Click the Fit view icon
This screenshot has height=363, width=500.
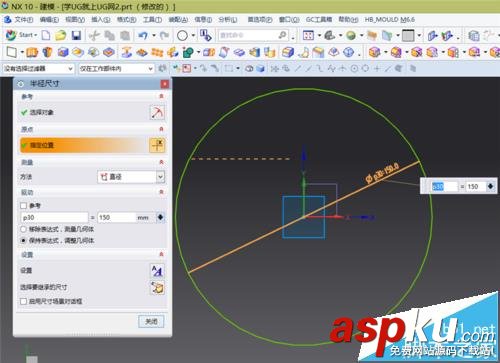click(308, 35)
